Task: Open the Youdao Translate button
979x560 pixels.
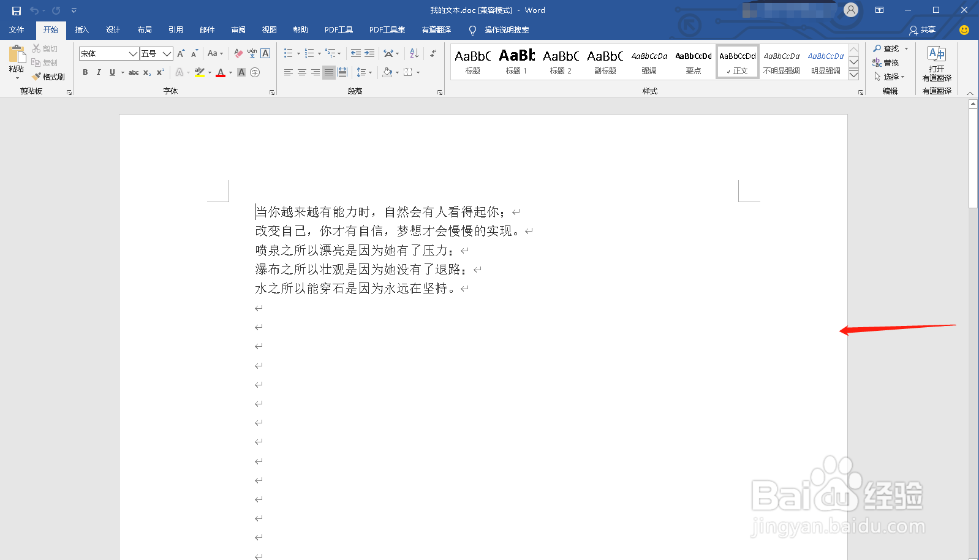Action: (937, 63)
